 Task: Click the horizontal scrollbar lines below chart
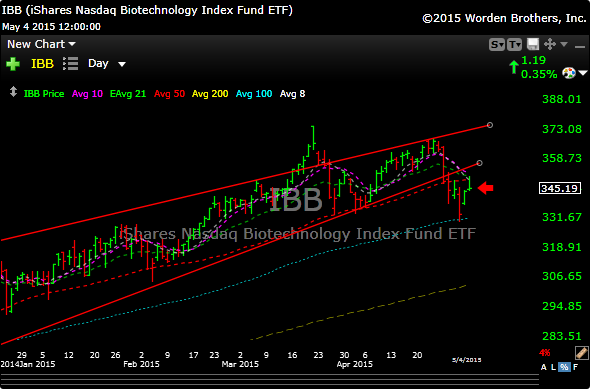pos(269,380)
